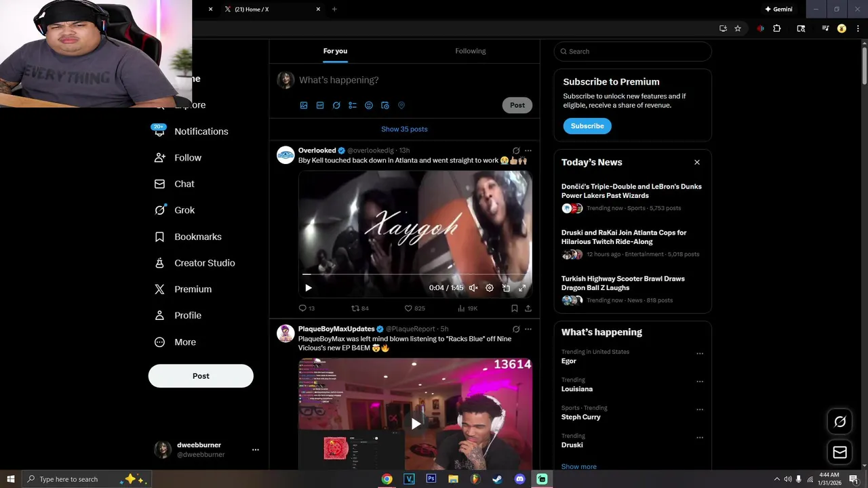This screenshot has width=868, height=488.
Task: Open options for Louisiana trend
Action: [x=700, y=382]
